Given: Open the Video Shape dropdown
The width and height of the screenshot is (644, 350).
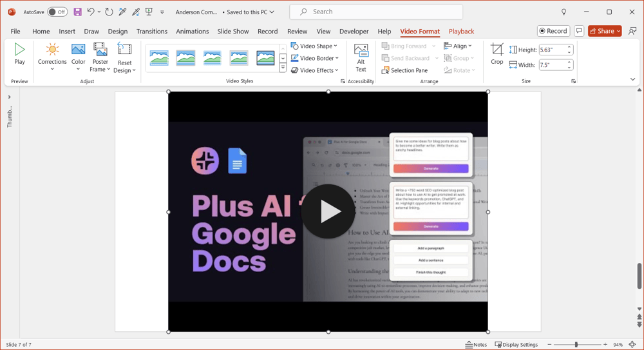Looking at the screenshot, I should pos(314,46).
